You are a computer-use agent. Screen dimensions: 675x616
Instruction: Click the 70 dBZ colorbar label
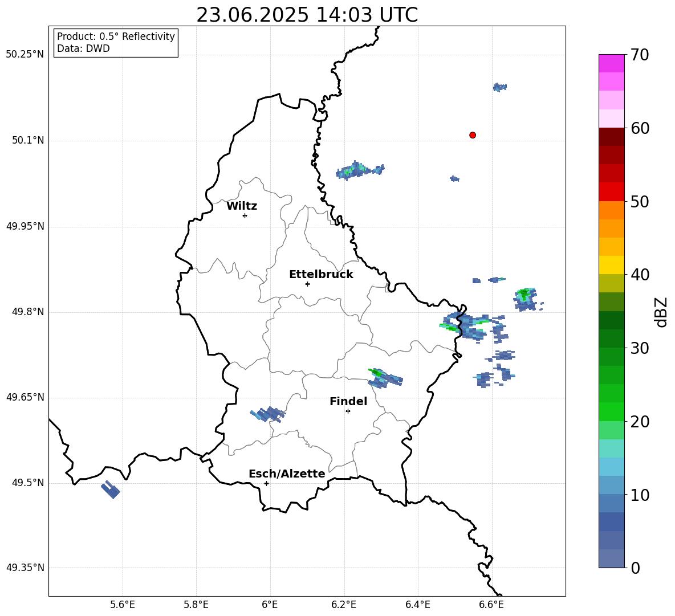[640, 55]
